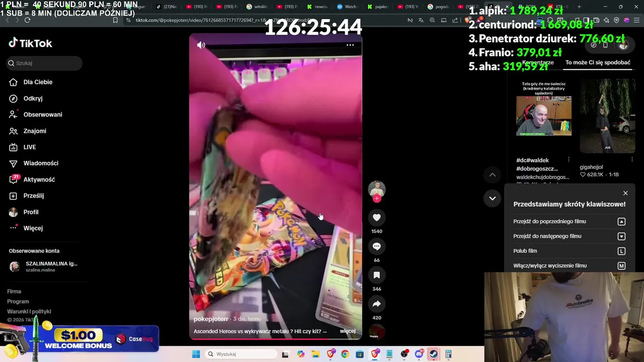Click the Szukaj search field

(x=44, y=63)
